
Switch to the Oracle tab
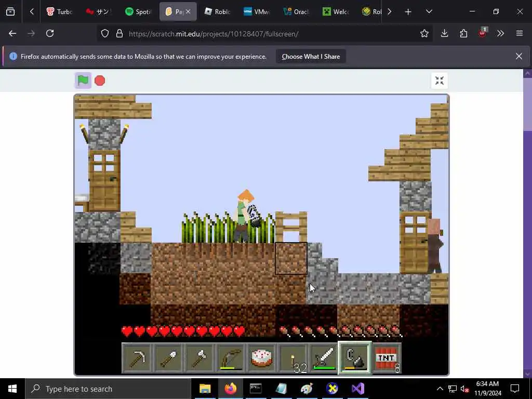point(296,11)
